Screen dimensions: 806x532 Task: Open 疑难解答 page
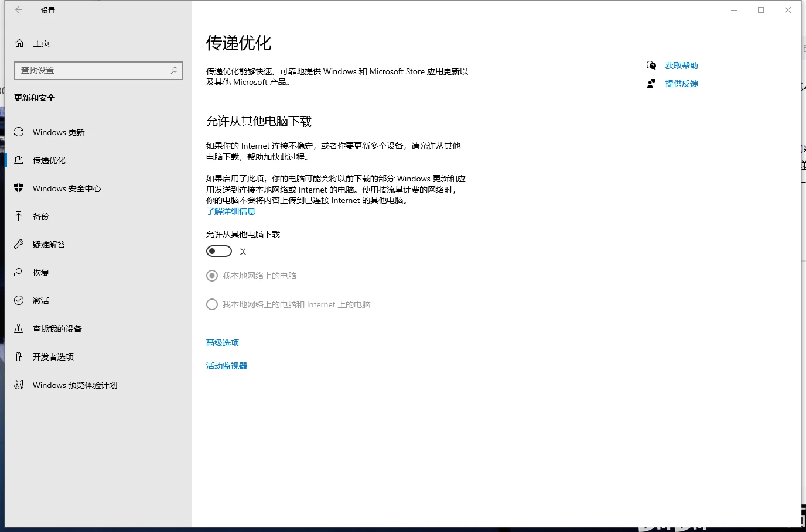98,245
